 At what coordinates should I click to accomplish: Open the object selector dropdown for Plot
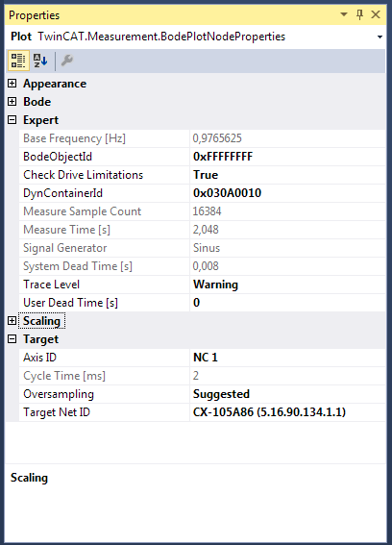(x=380, y=37)
